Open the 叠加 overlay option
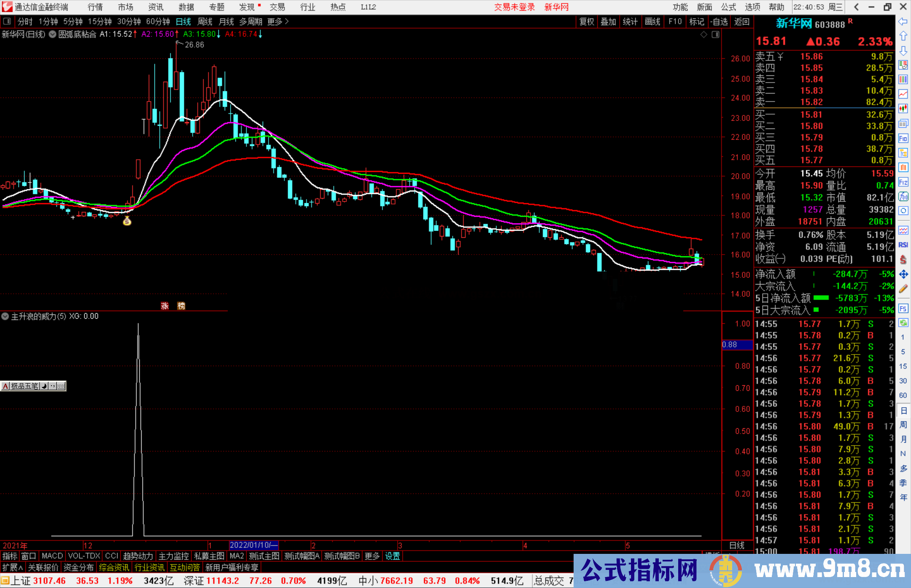The width and height of the screenshot is (911, 588). click(x=608, y=21)
